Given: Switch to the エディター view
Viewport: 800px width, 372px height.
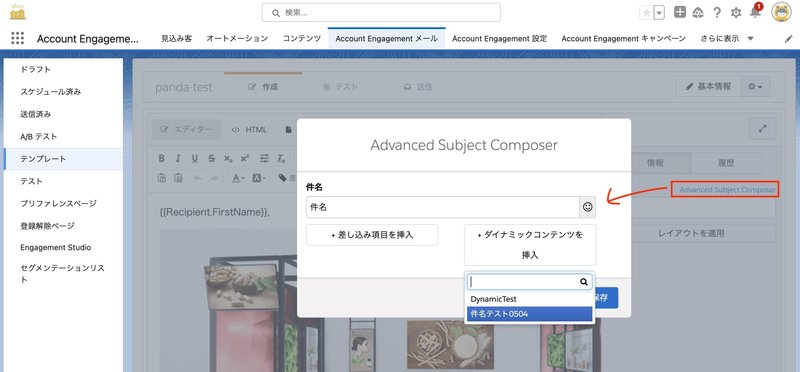Looking at the screenshot, I should coord(187,130).
